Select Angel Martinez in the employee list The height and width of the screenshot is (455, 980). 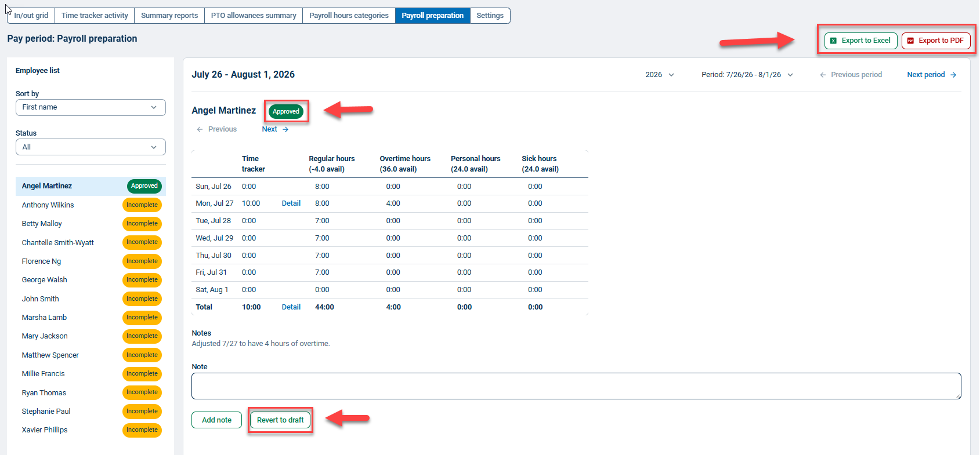click(x=91, y=186)
